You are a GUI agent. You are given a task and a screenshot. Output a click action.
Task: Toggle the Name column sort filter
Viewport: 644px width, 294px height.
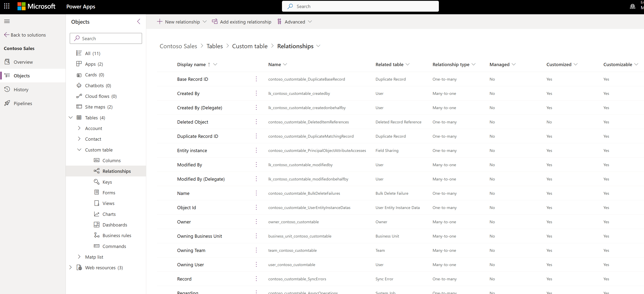click(x=285, y=65)
